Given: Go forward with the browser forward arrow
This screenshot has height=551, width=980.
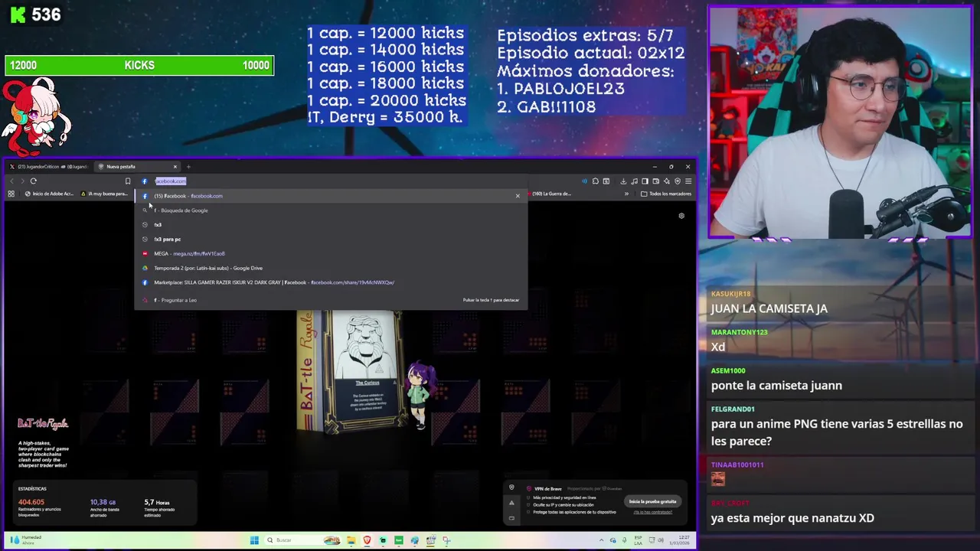Looking at the screenshot, I should tap(22, 181).
